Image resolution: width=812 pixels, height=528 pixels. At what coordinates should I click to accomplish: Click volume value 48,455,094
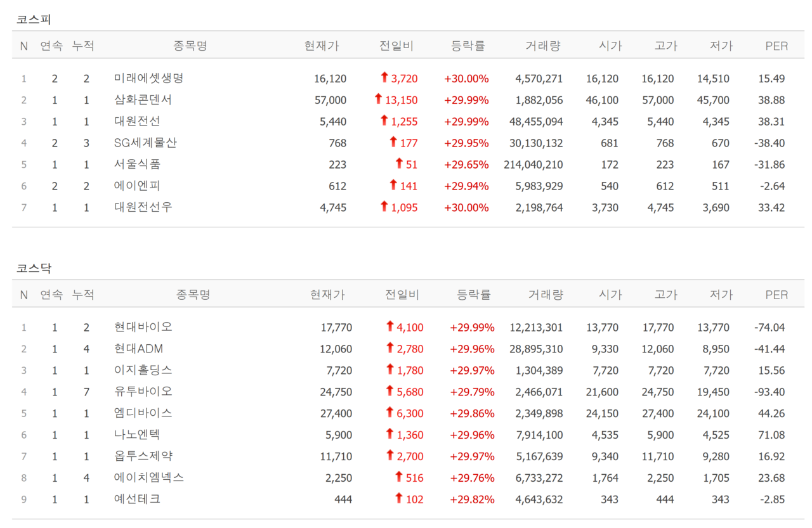tap(536, 122)
